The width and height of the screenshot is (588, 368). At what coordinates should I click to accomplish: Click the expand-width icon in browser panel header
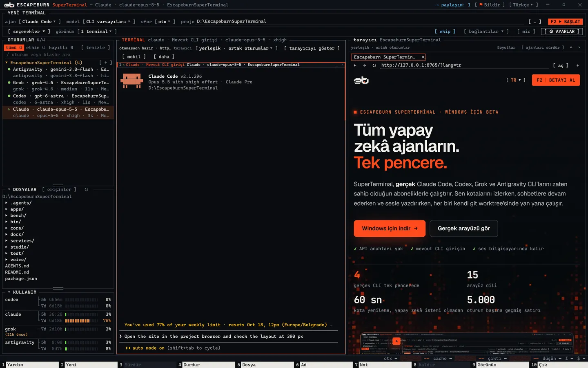coord(571,47)
